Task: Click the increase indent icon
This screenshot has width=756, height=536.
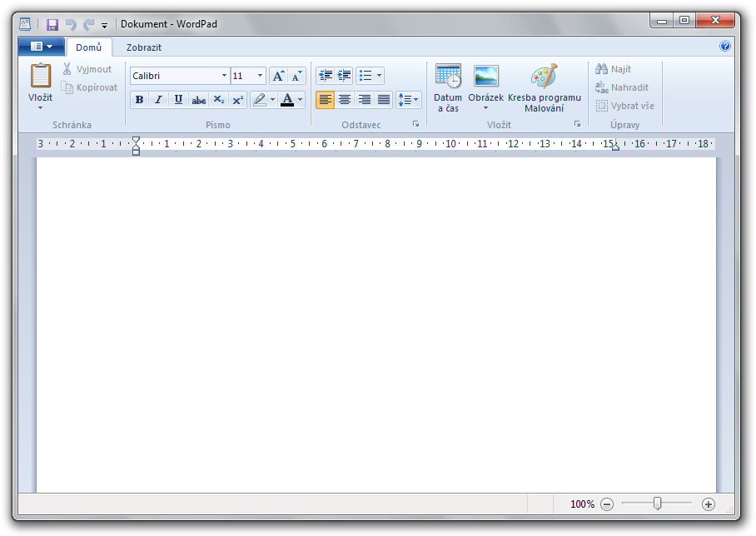Action: tap(344, 76)
